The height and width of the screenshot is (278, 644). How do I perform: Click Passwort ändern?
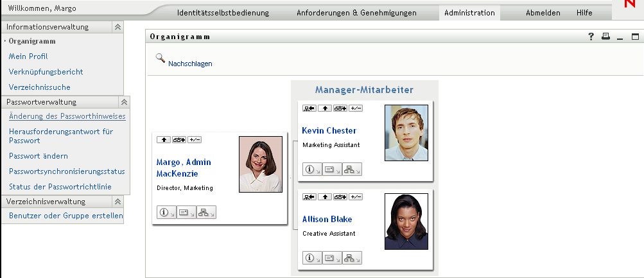(x=39, y=156)
